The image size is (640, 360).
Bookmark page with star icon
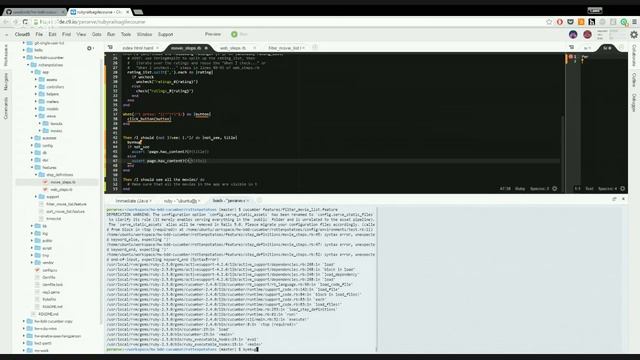point(549,22)
